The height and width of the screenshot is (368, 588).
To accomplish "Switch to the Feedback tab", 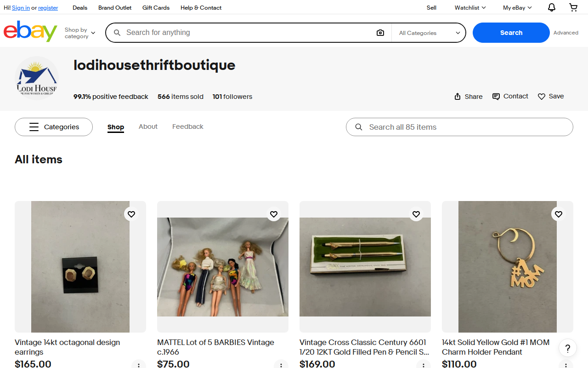I will coord(188,126).
